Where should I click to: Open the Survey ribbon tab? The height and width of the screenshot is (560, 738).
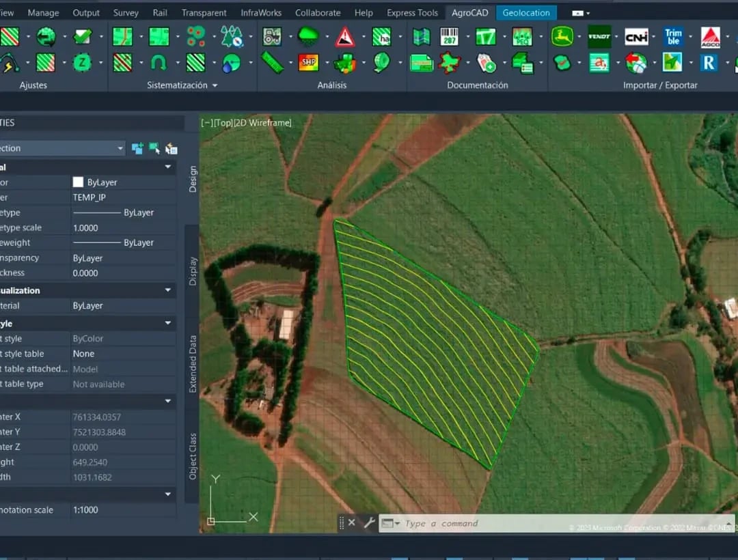[126, 13]
